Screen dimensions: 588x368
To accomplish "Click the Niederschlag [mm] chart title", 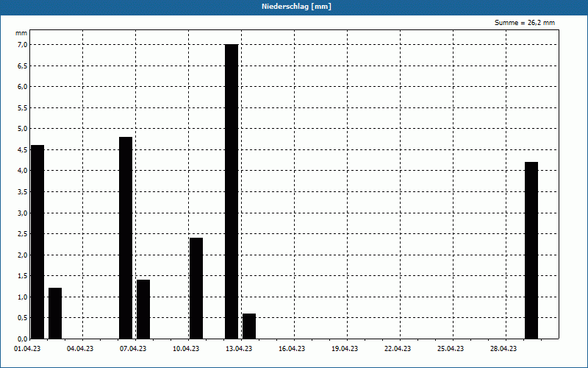I will pyautogui.click(x=296, y=7).
